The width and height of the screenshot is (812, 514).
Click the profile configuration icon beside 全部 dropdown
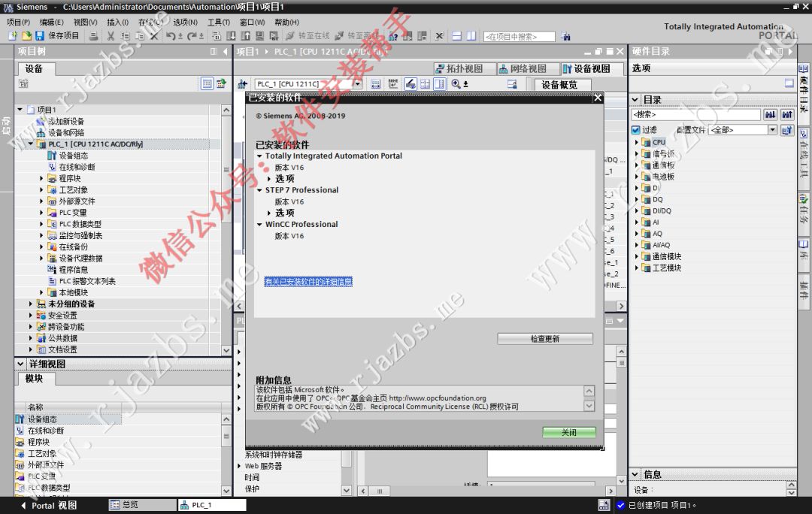click(x=787, y=130)
